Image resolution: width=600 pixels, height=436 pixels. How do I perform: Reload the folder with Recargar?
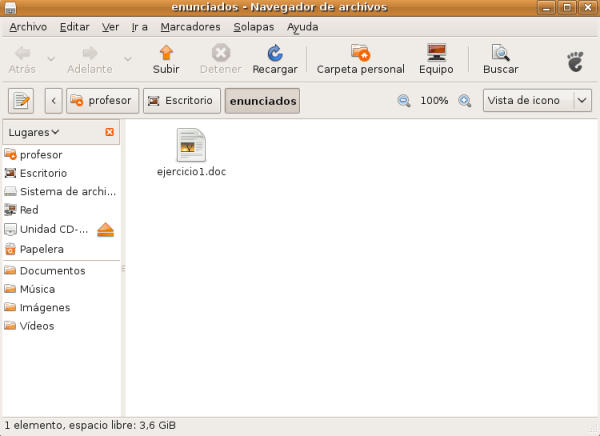coord(274,59)
